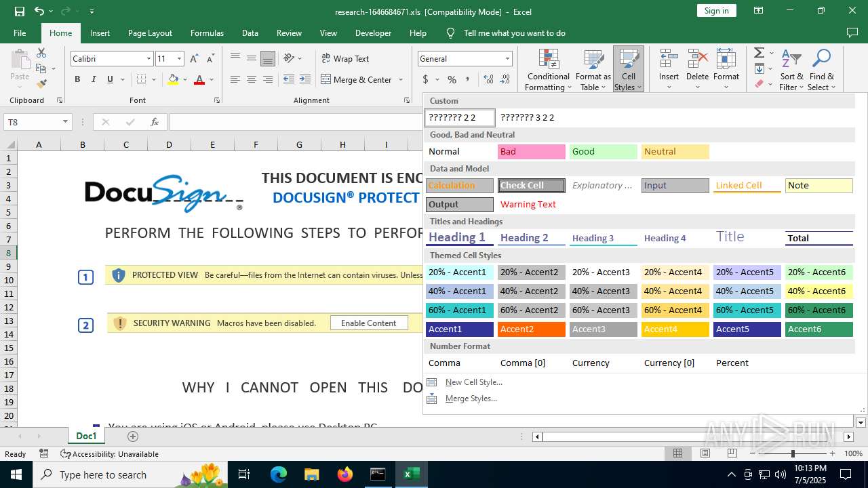
Task: Click the Orientation text angle icon
Action: tap(289, 58)
